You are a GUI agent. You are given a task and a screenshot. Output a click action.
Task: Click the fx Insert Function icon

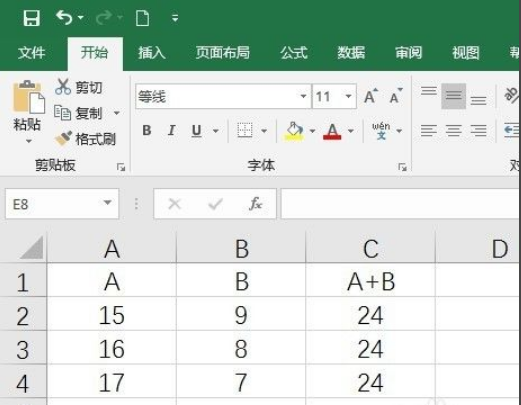click(x=255, y=203)
